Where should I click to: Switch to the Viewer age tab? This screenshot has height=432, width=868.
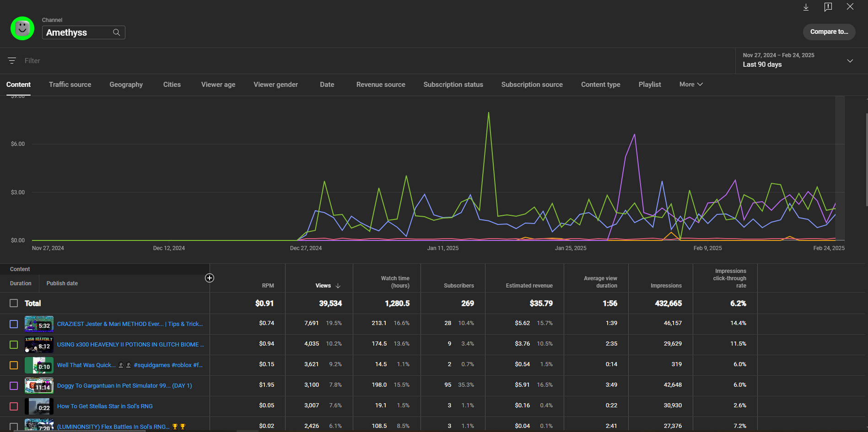point(218,85)
